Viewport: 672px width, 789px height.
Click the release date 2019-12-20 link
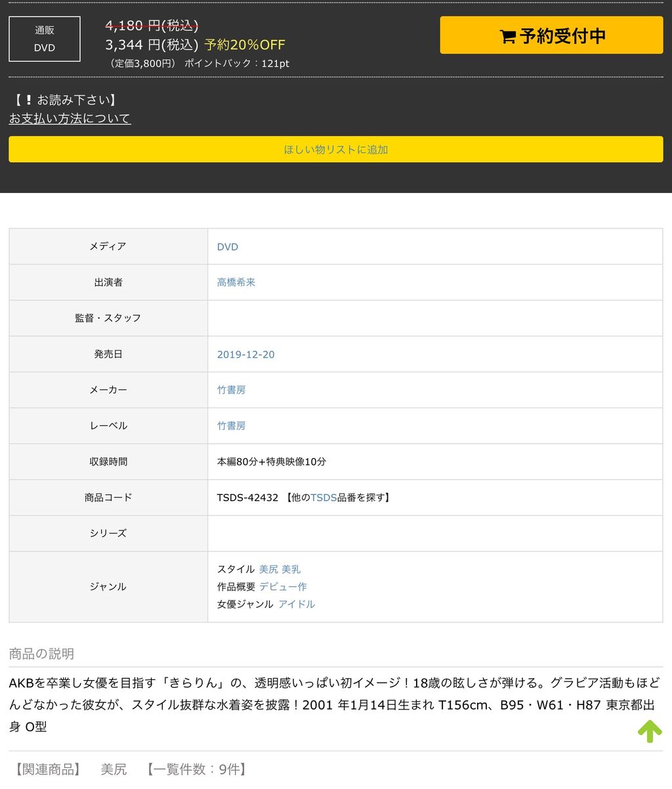246,354
